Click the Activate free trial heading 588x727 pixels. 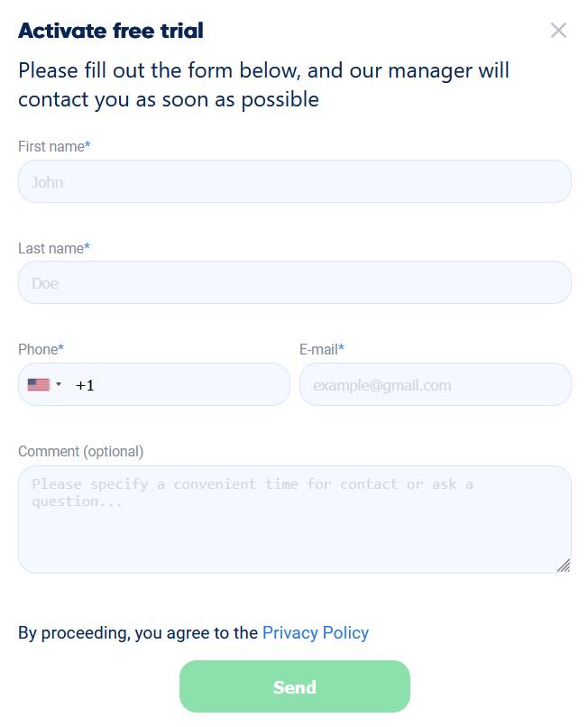click(111, 31)
